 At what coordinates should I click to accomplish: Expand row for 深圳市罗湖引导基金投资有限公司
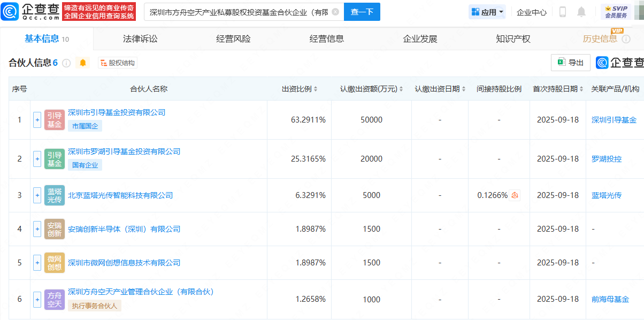[x=37, y=159]
